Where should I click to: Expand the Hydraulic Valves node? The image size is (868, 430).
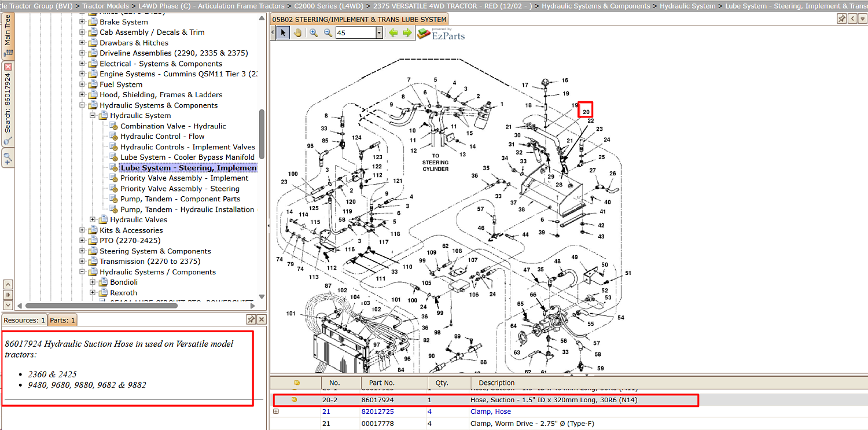[x=93, y=220]
